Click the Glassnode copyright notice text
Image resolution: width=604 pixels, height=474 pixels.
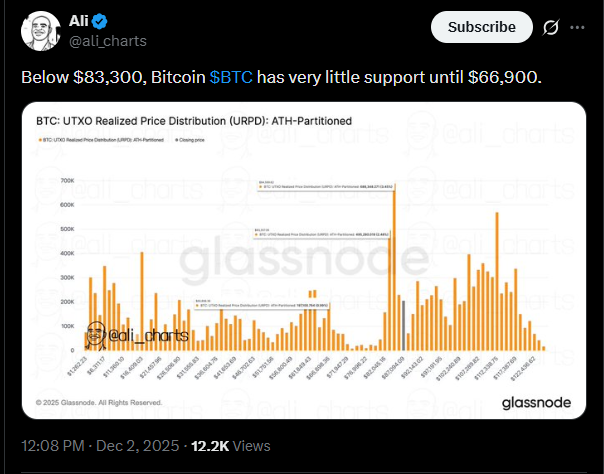tap(98, 403)
